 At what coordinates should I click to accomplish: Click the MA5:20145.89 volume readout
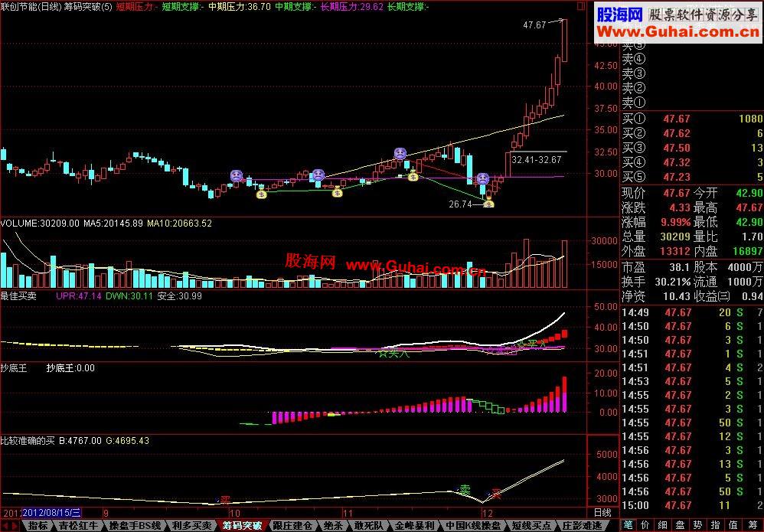pos(113,223)
